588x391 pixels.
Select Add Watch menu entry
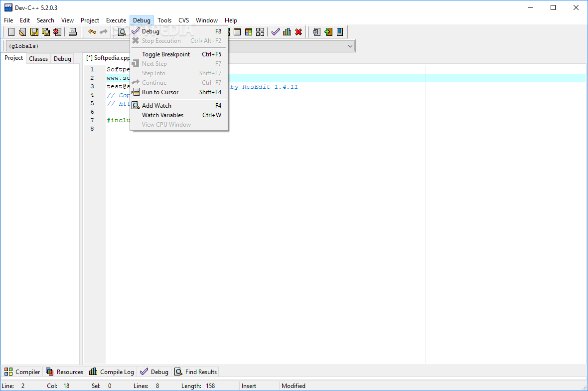point(179,106)
